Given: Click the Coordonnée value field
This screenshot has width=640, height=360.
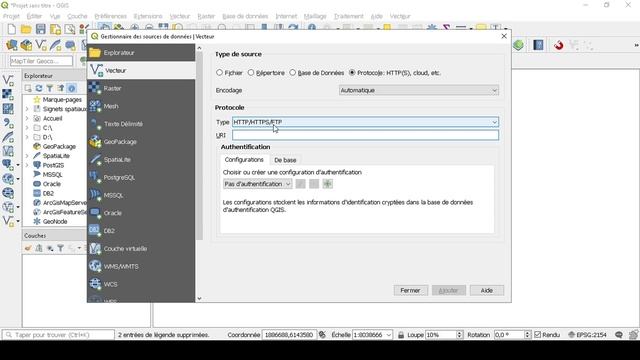Looking at the screenshot, I should (289, 335).
